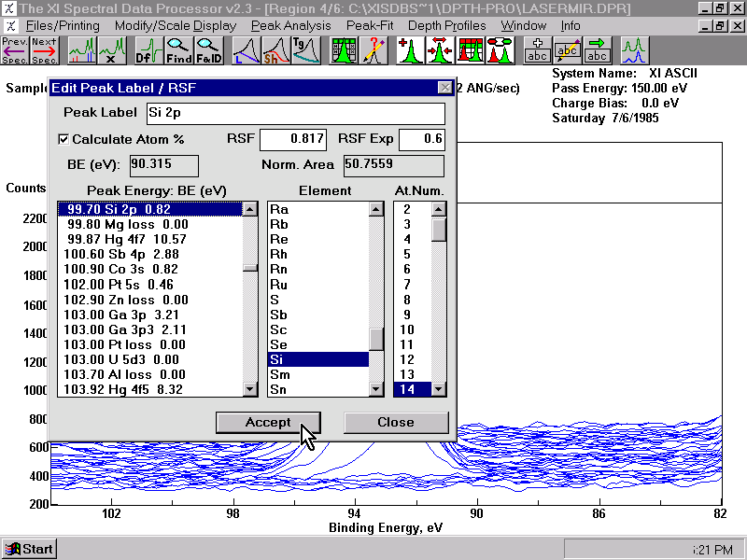
Task: Click up arrow of At.Num. list
Action: [438, 208]
